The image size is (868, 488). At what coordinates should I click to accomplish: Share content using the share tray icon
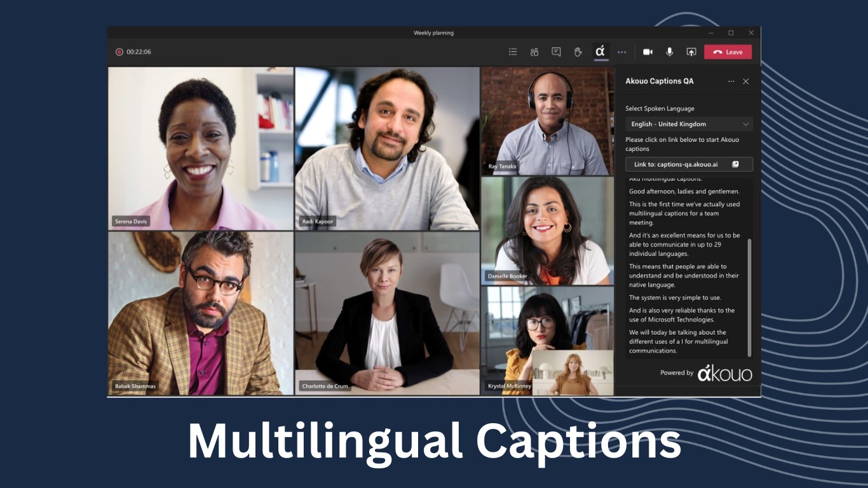pyautogui.click(x=691, y=52)
